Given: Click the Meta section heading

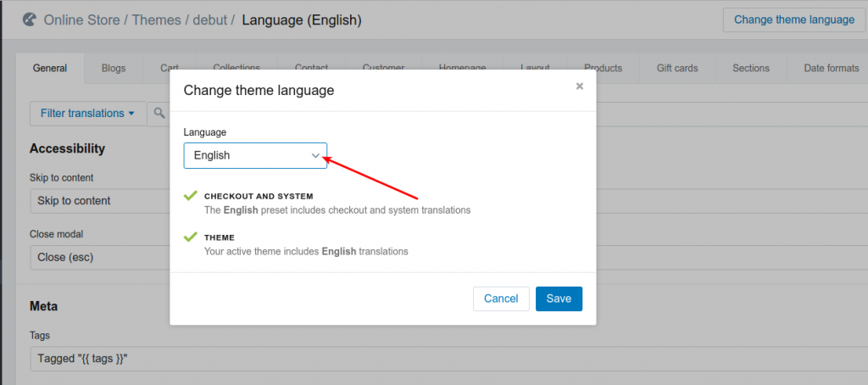Looking at the screenshot, I should point(43,306).
